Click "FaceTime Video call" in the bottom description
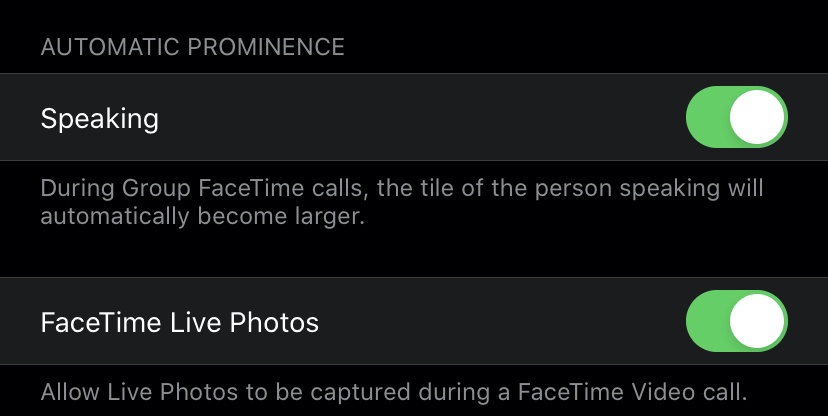828x416 pixels. click(x=632, y=392)
